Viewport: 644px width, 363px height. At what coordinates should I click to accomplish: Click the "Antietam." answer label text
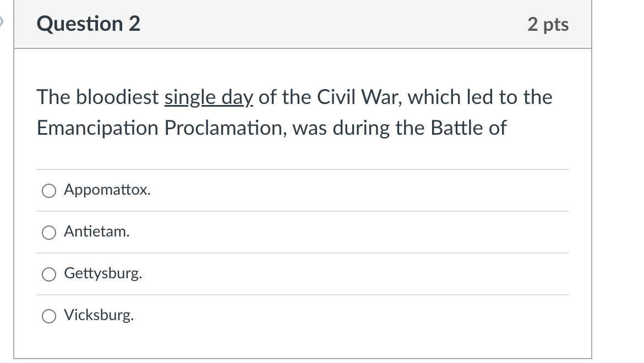pyautogui.click(x=96, y=232)
